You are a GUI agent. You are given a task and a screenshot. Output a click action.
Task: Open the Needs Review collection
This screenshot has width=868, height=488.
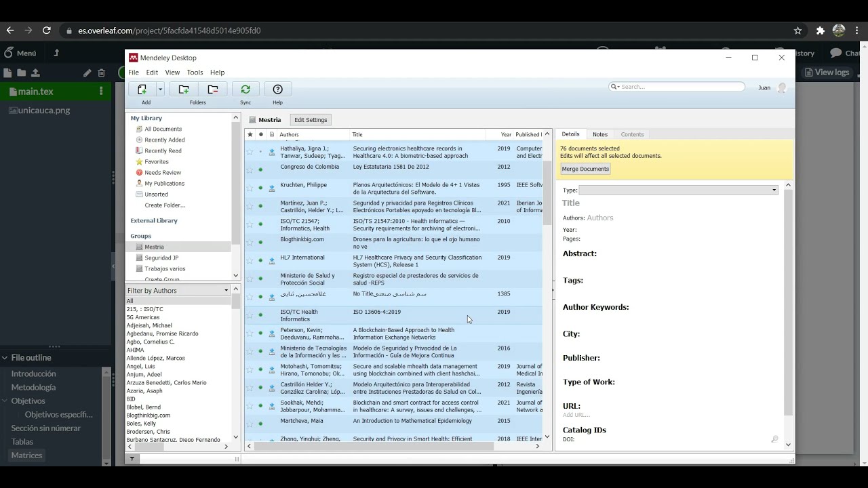(162, 172)
